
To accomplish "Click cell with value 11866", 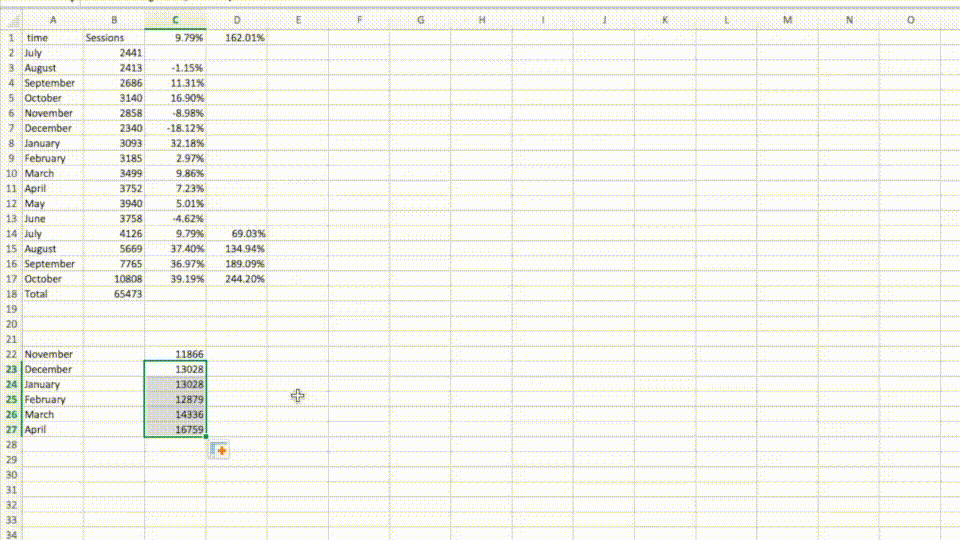I will [175, 354].
